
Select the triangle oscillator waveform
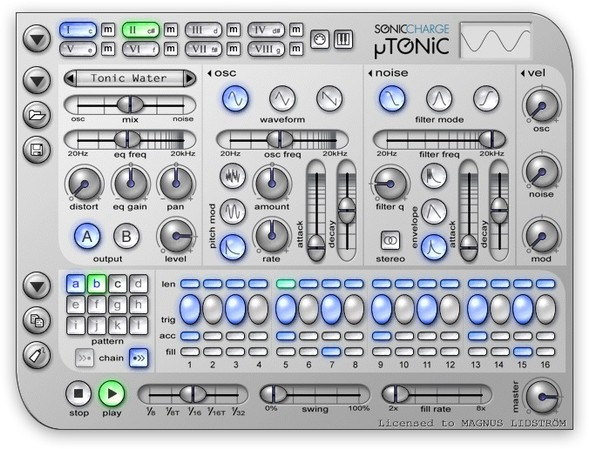click(282, 98)
